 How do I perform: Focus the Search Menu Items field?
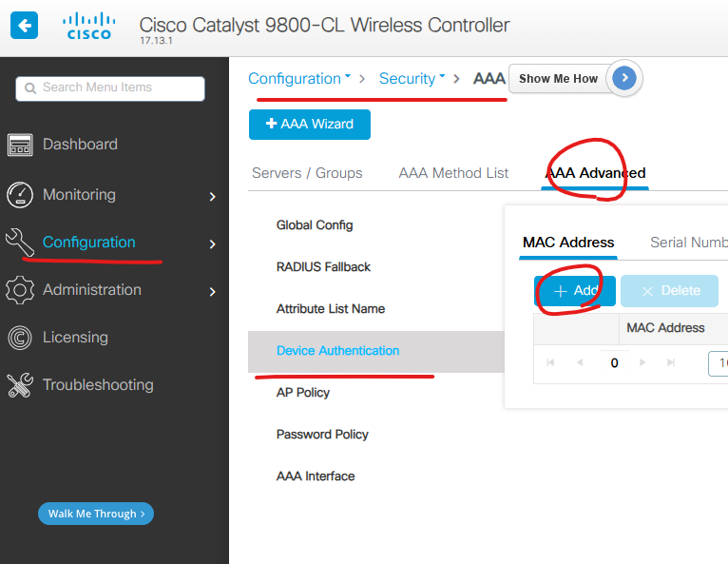110,88
